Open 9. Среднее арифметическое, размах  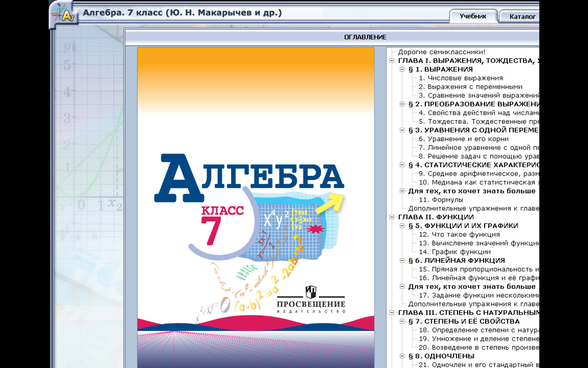[x=479, y=174]
